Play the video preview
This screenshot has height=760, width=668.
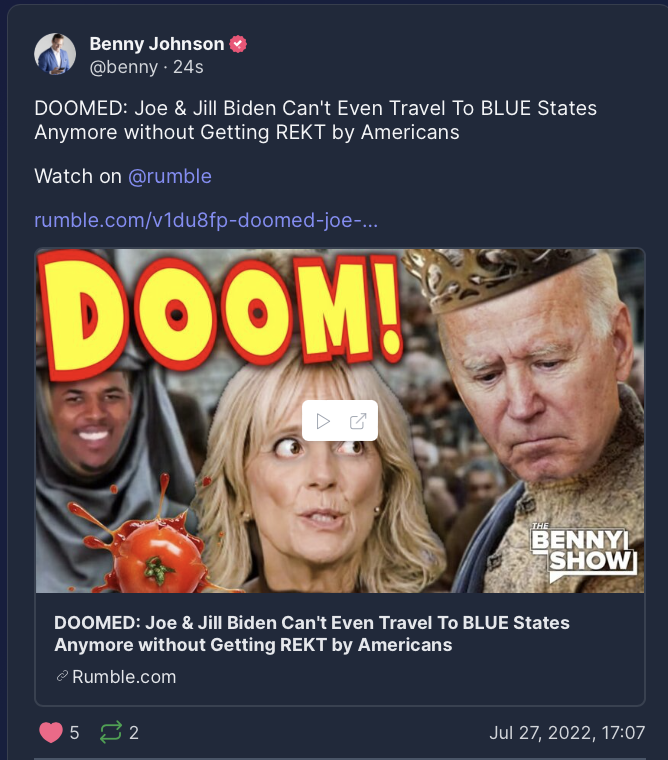tap(323, 421)
